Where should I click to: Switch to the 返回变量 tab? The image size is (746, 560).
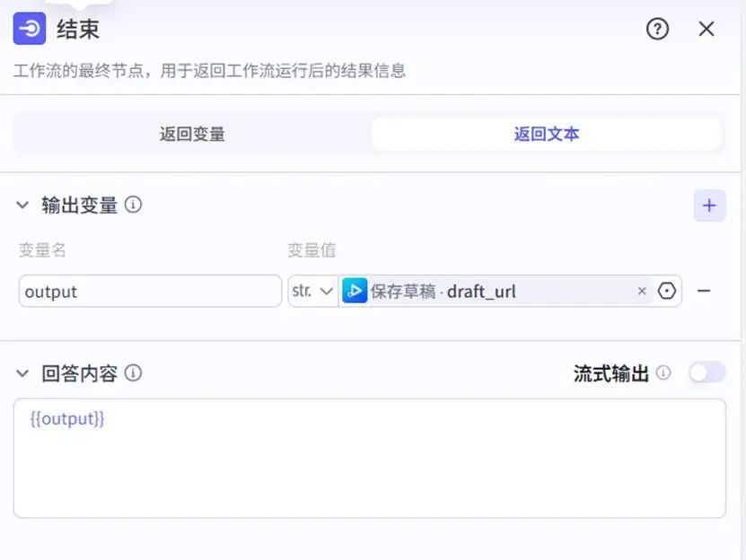192,135
